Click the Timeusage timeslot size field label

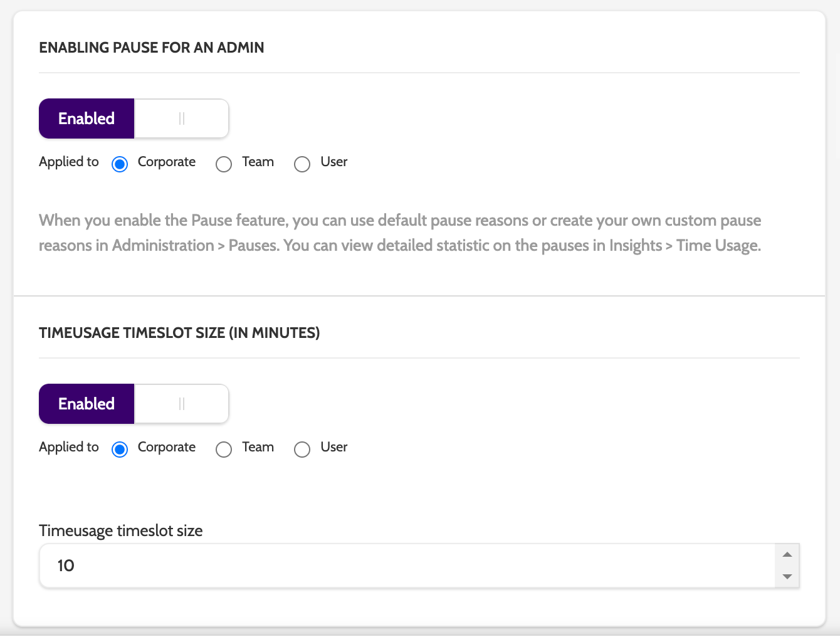pyautogui.click(x=121, y=531)
